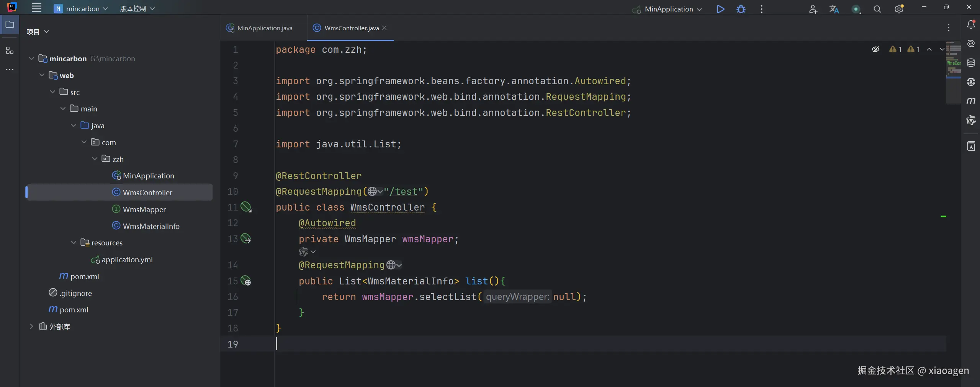Viewport: 980px width, 387px height.
Task: Toggle the inspection eye highlighting widget
Action: click(x=875, y=49)
